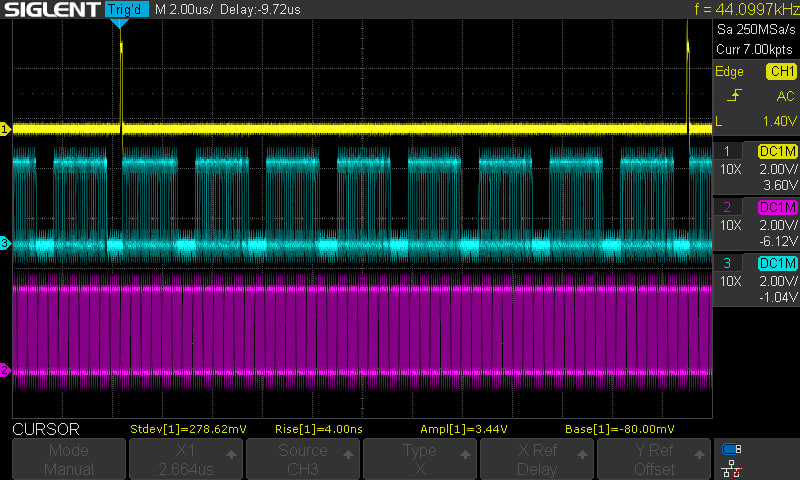Open the Y Ref Offset selector
The height and width of the screenshot is (480, 800).
[654, 459]
